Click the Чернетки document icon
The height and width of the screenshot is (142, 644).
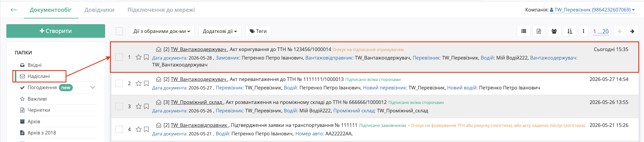(x=22, y=110)
